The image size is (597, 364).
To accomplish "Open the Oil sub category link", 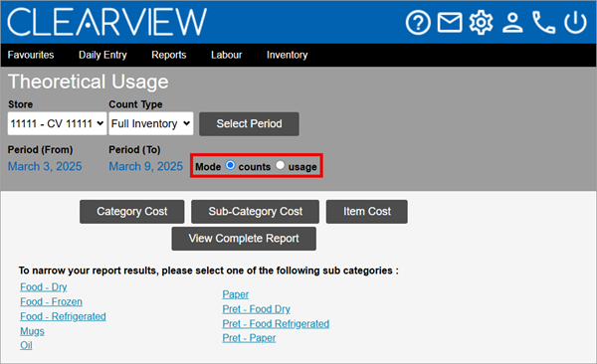I will [x=26, y=345].
